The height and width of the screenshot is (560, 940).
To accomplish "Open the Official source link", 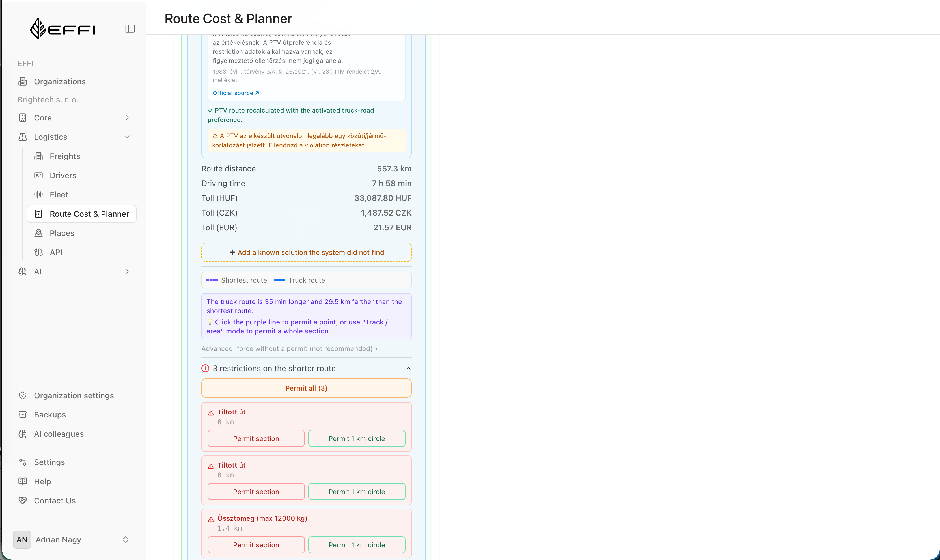I will 236,93.
